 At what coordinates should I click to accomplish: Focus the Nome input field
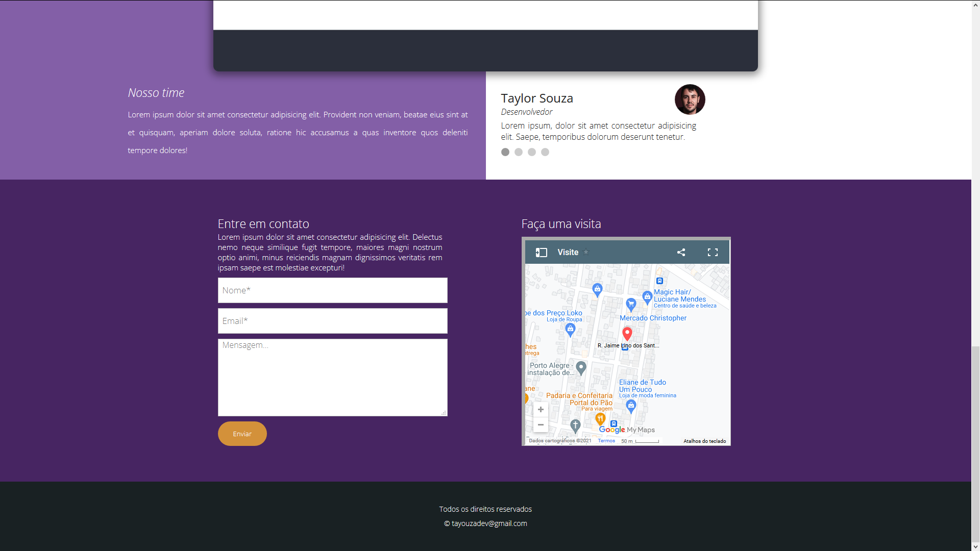[332, 290]
